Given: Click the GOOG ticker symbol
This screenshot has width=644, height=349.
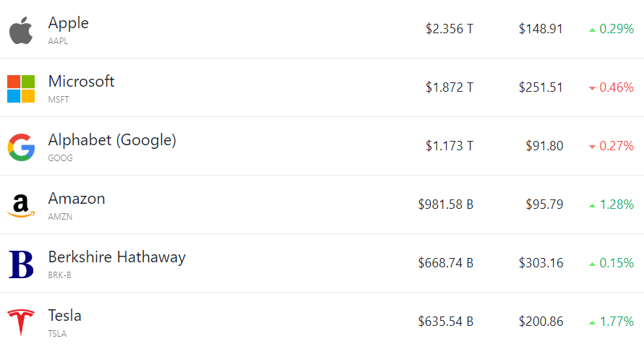Looking at the screenshot, I should click(60, 158).
